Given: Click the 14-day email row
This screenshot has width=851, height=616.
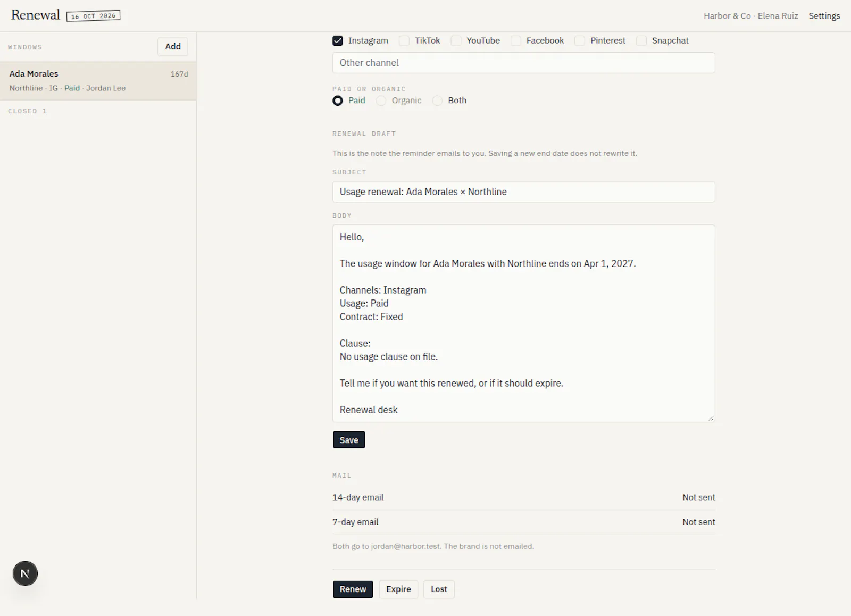Looking at the screenshot, I should 523,497.
